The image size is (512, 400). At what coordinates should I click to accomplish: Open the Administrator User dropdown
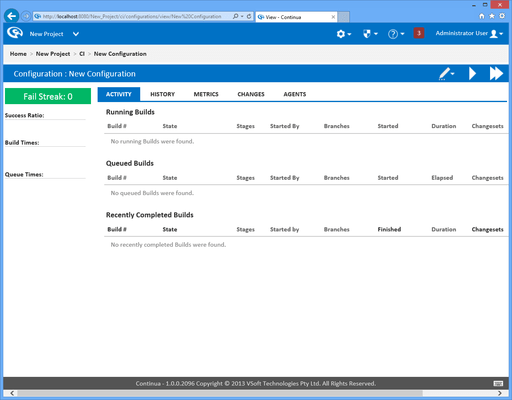(469, 34)
